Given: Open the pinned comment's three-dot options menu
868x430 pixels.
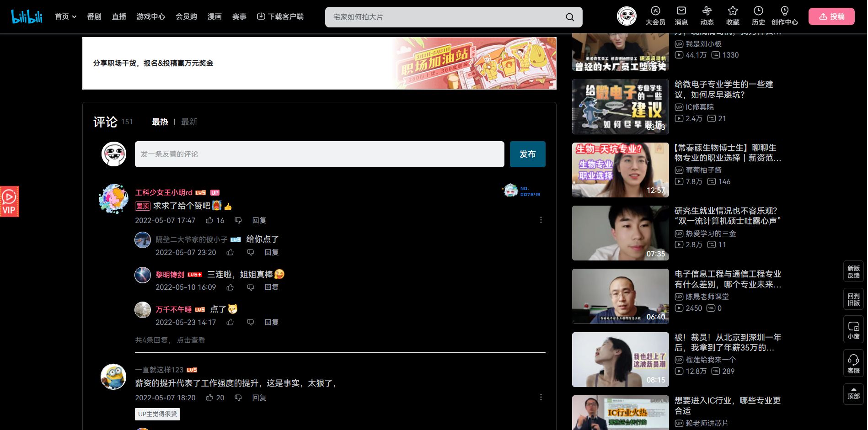Looking at the screenshot, I should tap(541, 220).
